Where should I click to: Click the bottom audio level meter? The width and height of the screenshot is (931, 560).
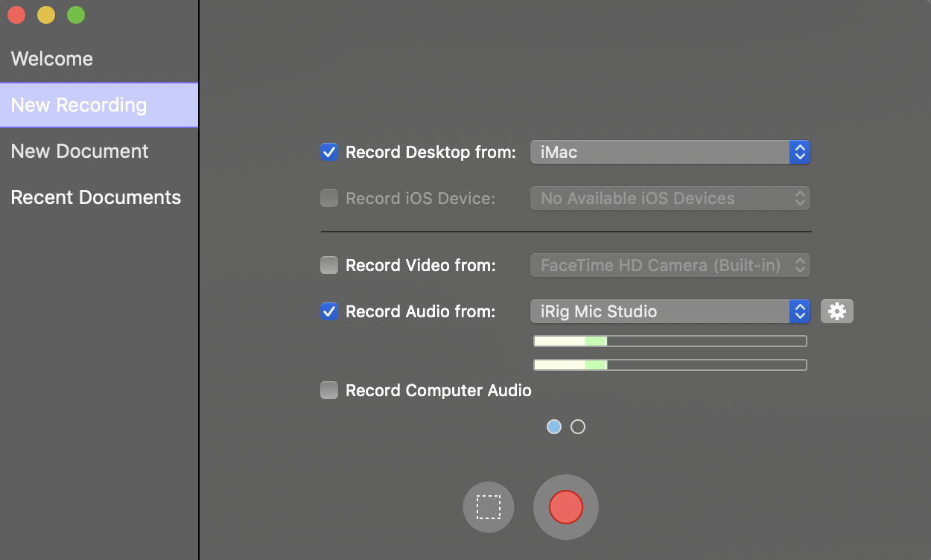click(x=669, y=364)
